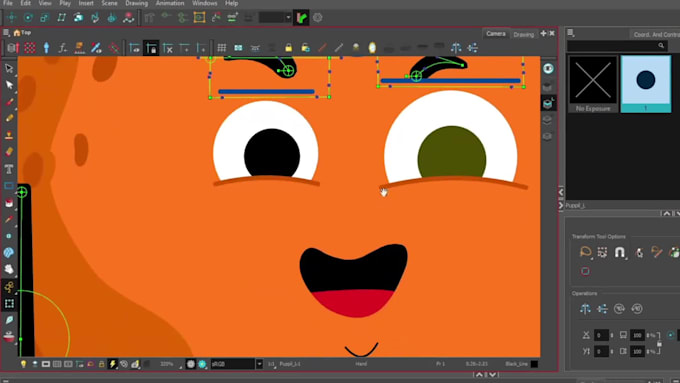
Task: Enable Lasso selection in Transform Tool Options
Action: pos(585,252)
